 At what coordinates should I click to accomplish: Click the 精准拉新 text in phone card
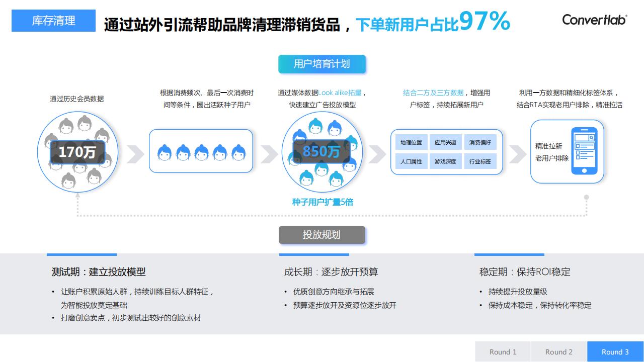click(549, 146)
